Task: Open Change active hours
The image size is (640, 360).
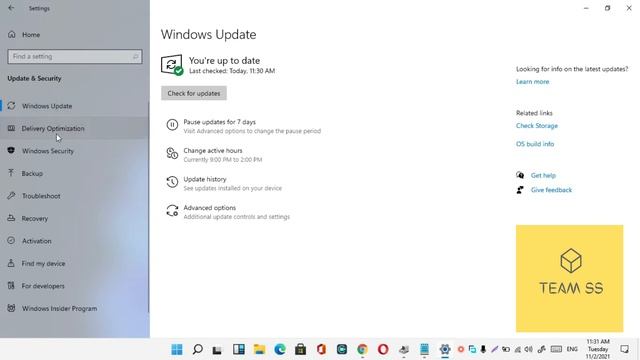Action: pyautogui.click(x=213, y=150)
